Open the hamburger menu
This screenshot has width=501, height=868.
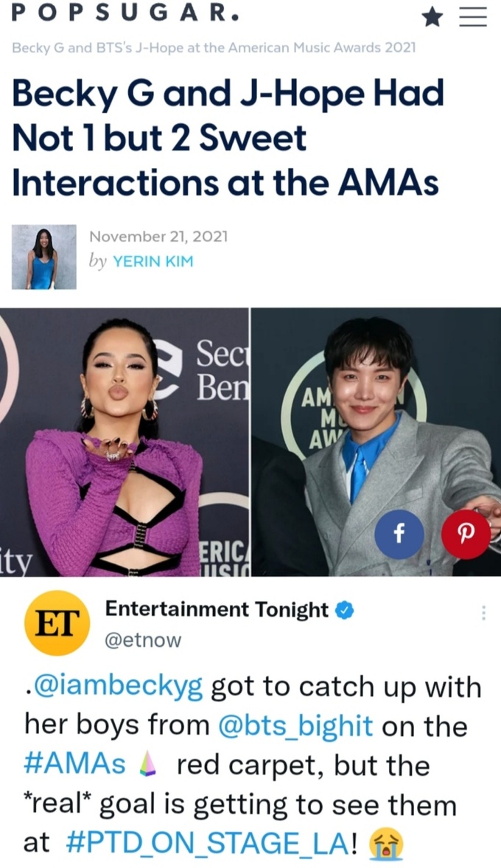coord(473,18)
